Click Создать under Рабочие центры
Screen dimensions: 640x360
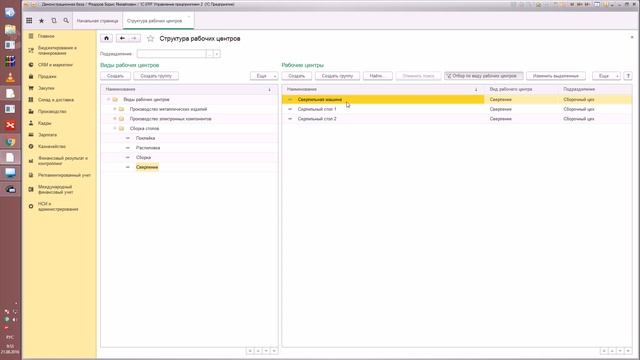click(297, 76)
